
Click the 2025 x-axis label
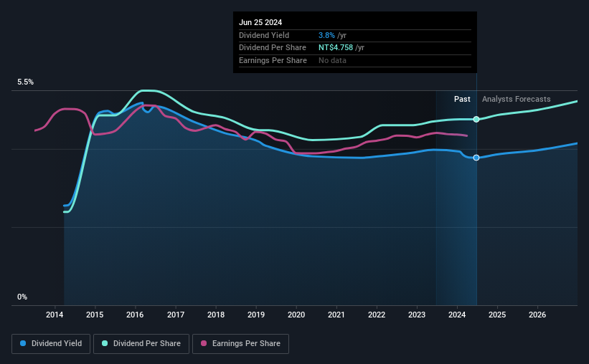pyautogui.click(x=497, y=315)
